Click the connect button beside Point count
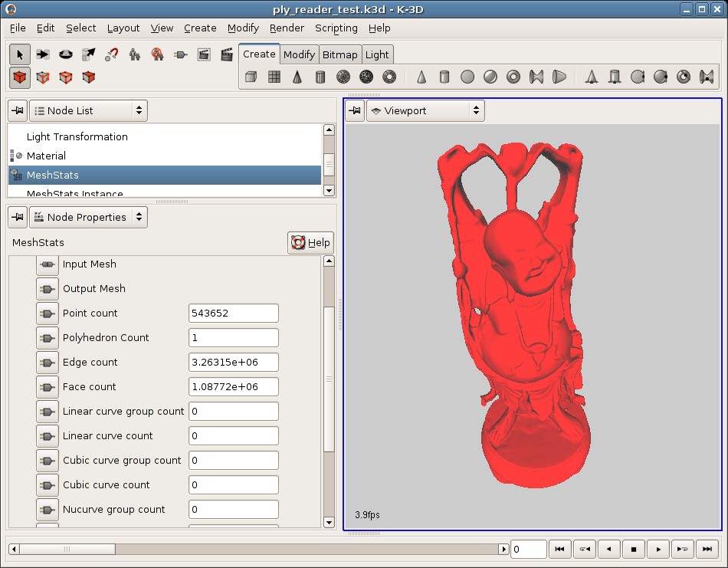Screen dimensions: 728x568 (x=48, y=313)
